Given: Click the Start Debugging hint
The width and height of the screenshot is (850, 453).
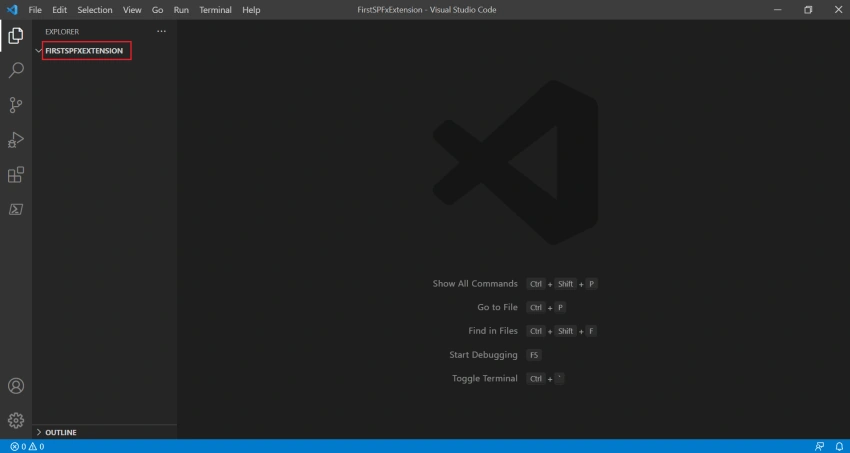Looking at the screenshot, I should (483, 355).
